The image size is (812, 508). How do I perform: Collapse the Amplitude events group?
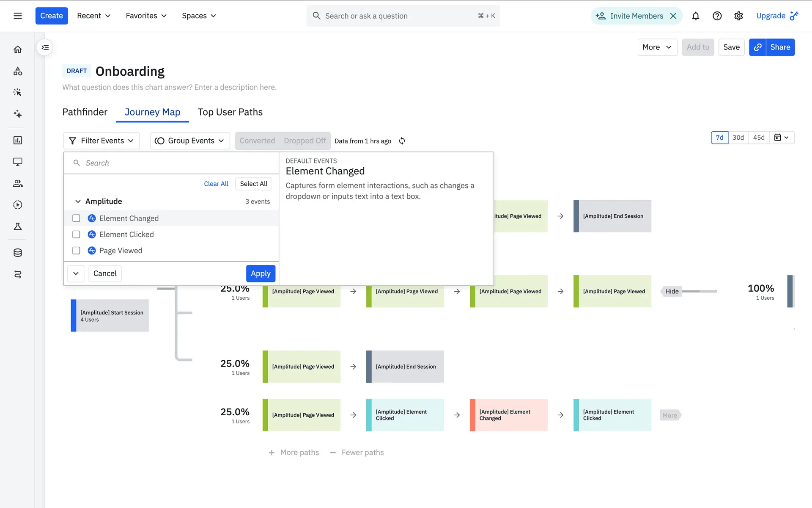(78, 202)
